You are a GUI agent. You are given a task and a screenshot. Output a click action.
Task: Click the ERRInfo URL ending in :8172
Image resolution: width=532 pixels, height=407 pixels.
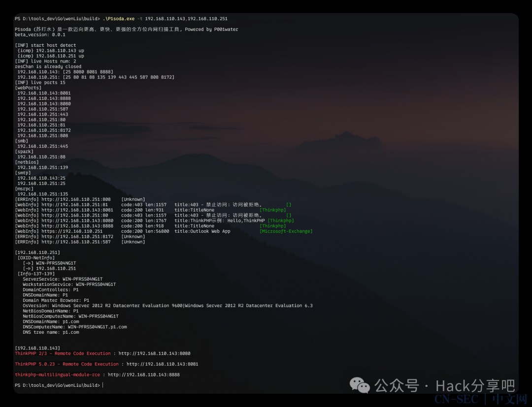click(77, 237)
